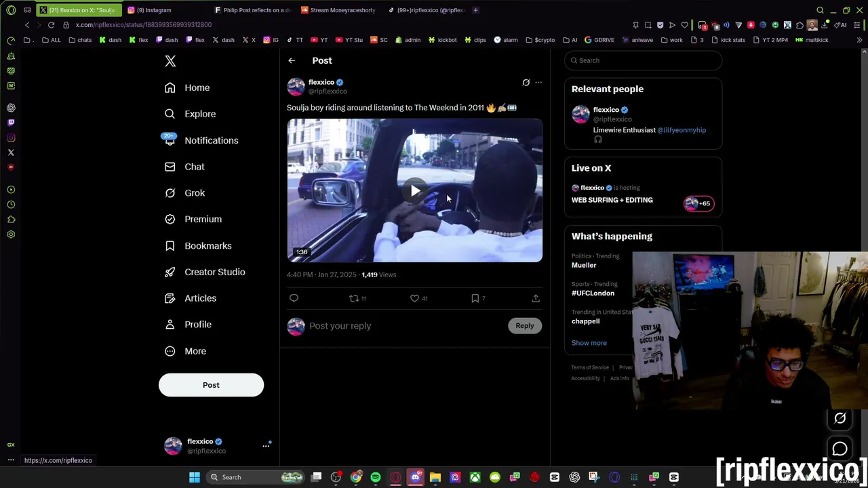Open flexxico profile under Relevant people
Image resolution: width=868 pixels, height=488 pixels.
click(x=606, y=110)
